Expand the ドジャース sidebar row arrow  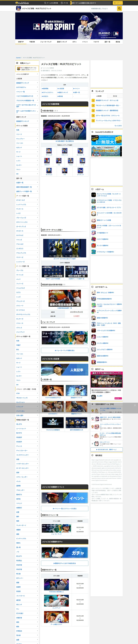tap(38, 323)
